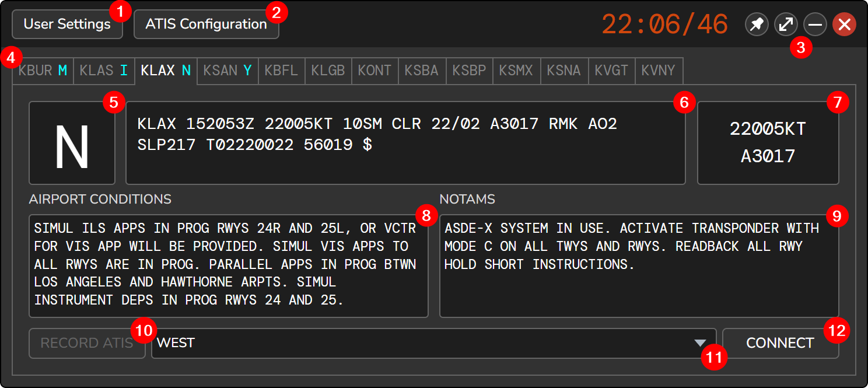Minimize the vATIS window
868x388 pixels.
coord(815,25)
